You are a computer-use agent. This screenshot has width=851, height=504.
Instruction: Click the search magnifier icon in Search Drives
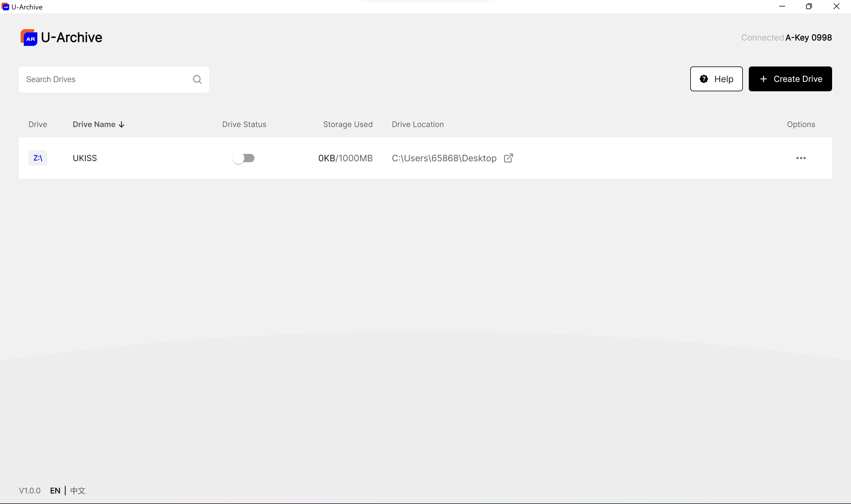click(x=197, y=79)
